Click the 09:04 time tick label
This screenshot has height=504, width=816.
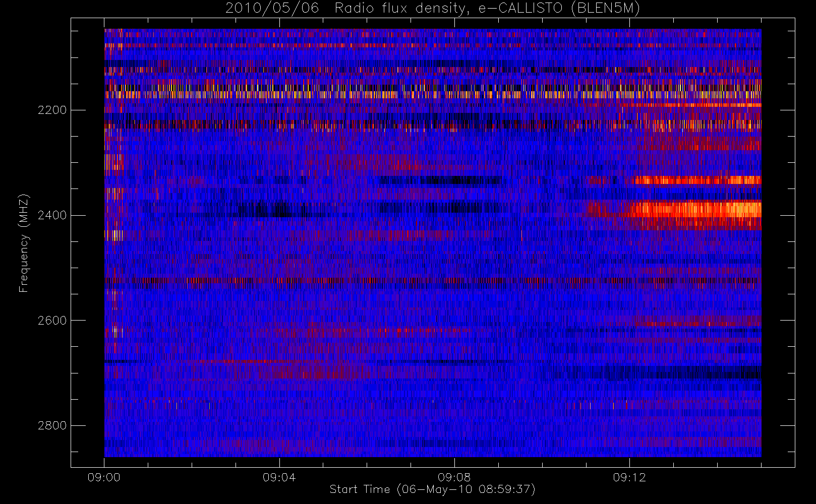pos(279,477)
